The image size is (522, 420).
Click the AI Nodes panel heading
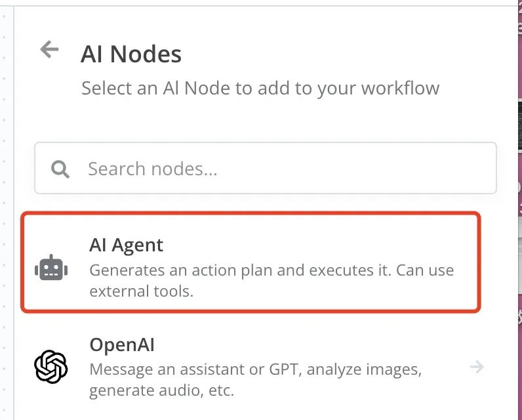pyautogui.click(x=131, y=54)
